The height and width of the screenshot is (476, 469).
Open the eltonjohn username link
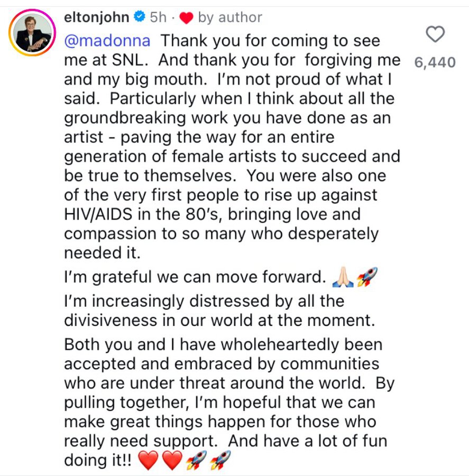(97, 17)
